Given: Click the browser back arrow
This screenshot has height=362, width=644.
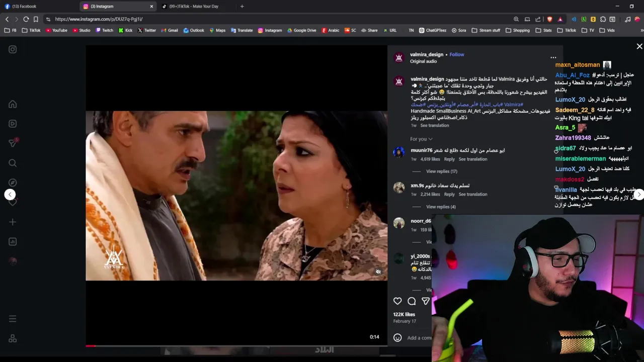Looking at the screenshot, I should [x=7, y=19].
